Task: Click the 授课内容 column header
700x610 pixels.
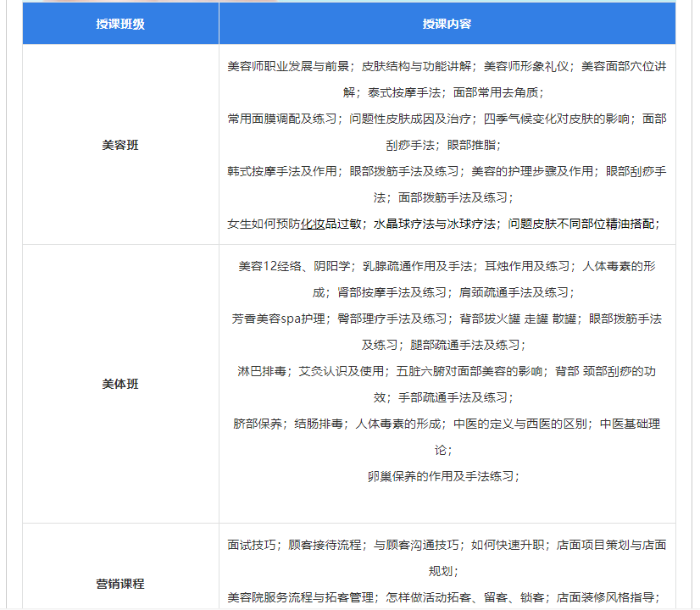Action: (447, 24)
